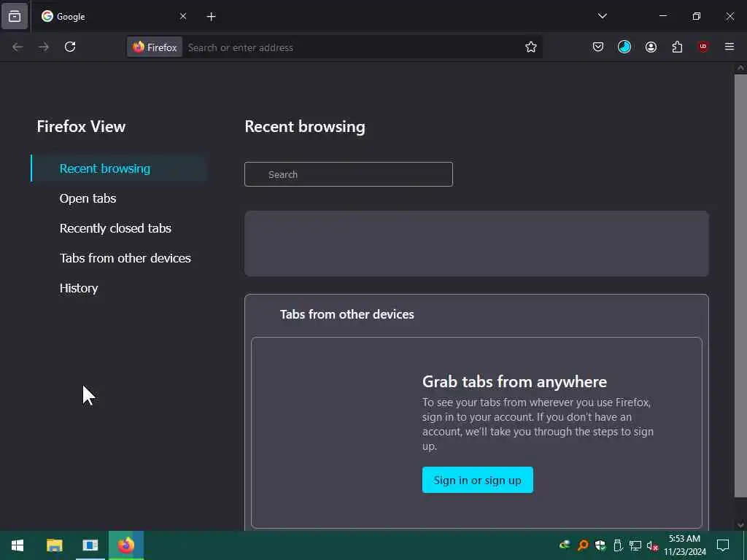Click the Firefox taskbar icon
The height and width of the screenshot is (560, 747).
(126, 545)
